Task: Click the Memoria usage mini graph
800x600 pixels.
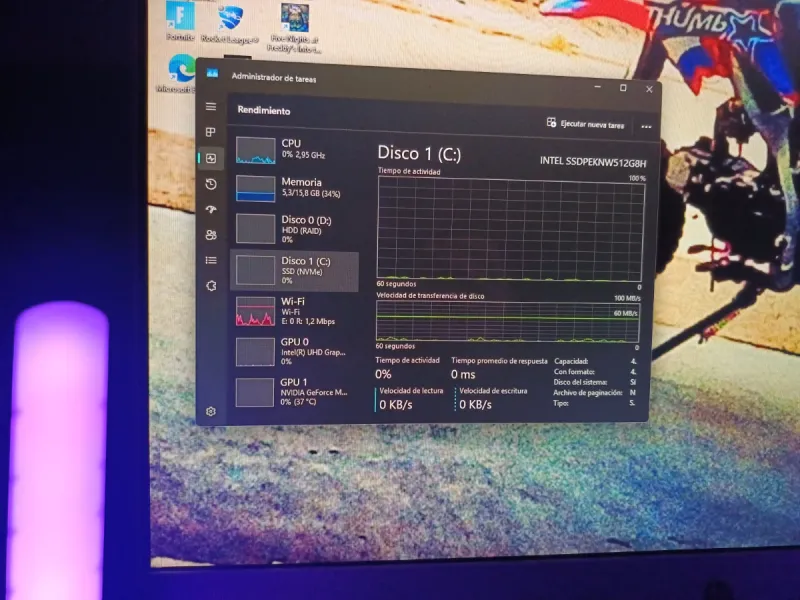Action: click(256, 188)
